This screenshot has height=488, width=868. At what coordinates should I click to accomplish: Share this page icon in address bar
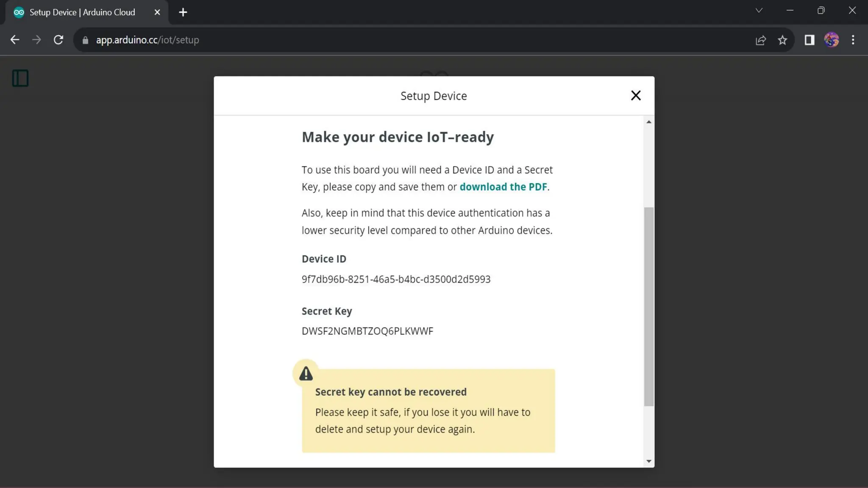(x=761, y=40)
